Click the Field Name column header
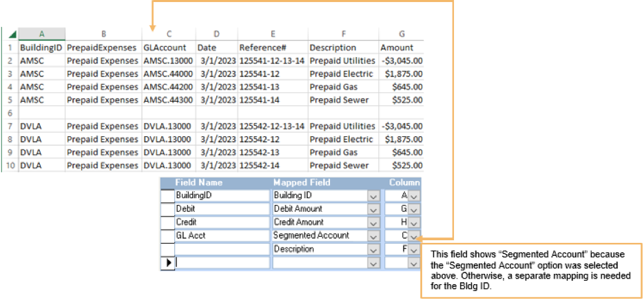 (x=199, y=182)
